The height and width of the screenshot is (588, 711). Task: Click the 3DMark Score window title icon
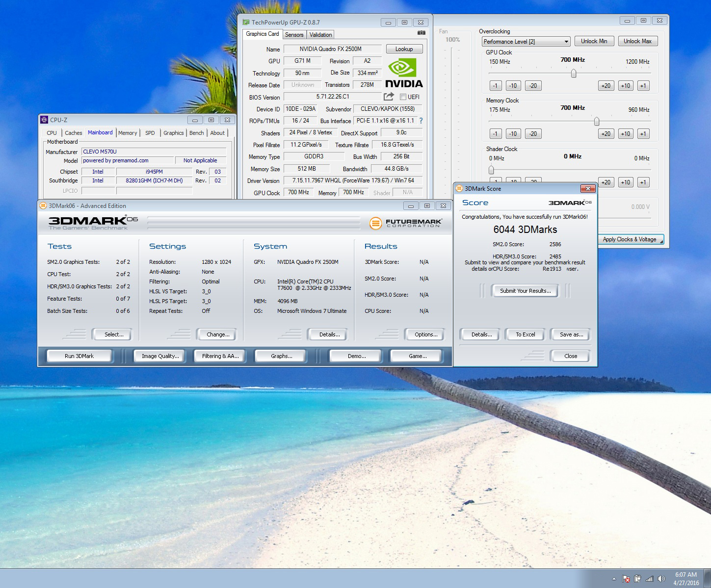pyautogui.click(x=459, y=188)
